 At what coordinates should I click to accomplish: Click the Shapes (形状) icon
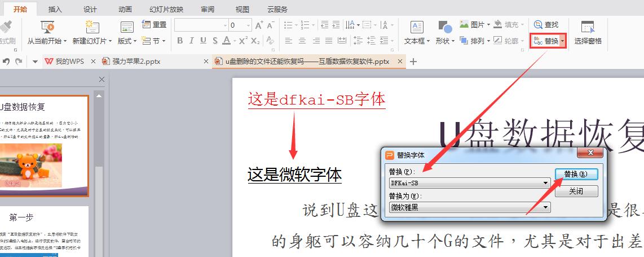(x=445, y=27)
